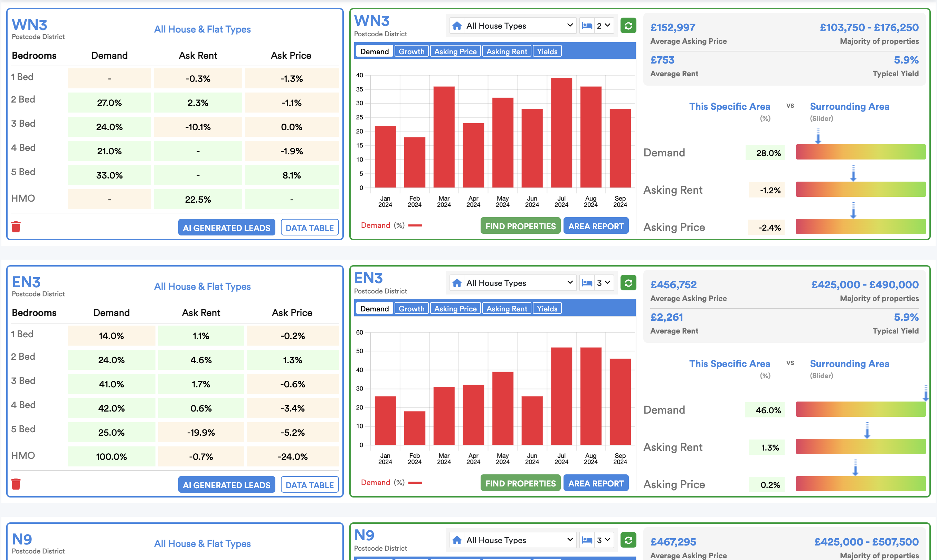Click the July 2024 bar in EN3 chart

561,396
